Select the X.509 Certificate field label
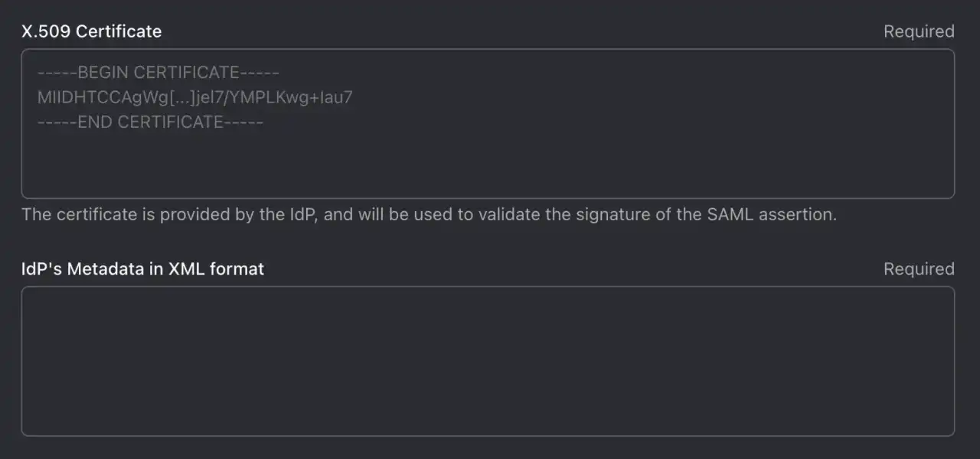 91,31
